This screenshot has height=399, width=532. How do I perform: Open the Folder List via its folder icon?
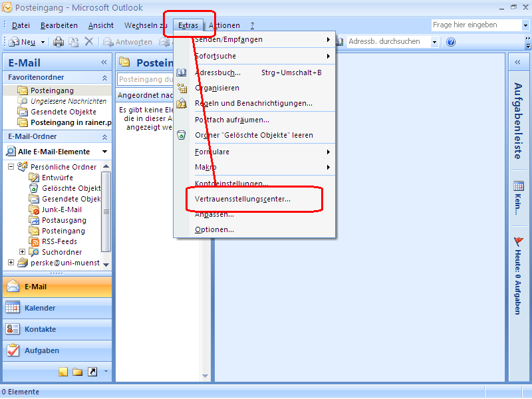click(78, 371)
